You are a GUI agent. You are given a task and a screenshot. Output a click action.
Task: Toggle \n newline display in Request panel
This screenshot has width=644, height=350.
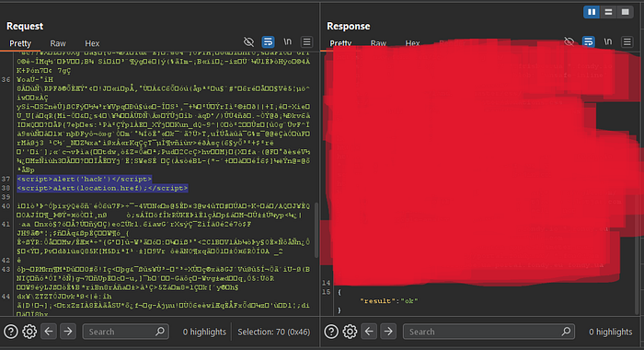pyautogui.click(x=287, y=41)
